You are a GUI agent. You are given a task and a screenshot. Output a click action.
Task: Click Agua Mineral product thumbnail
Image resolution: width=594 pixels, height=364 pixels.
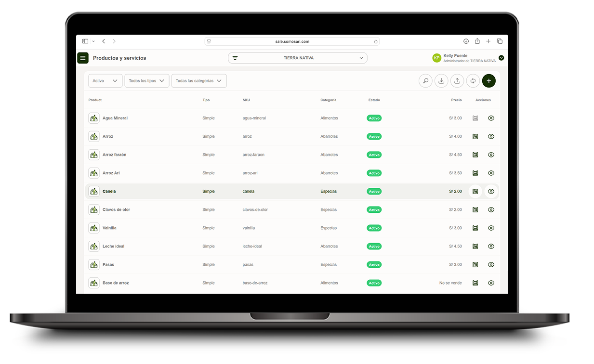(94, 118)
